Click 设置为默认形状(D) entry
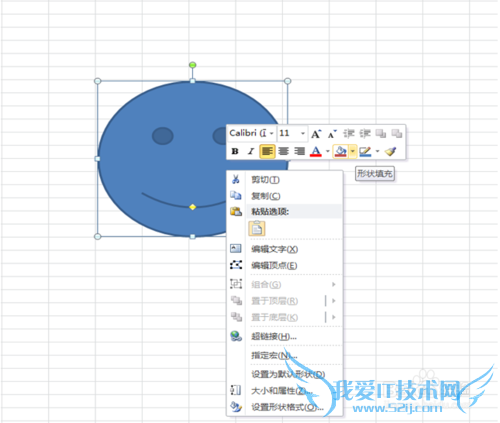Viewport: 500px width, 423px height. [x=284, y=374]
